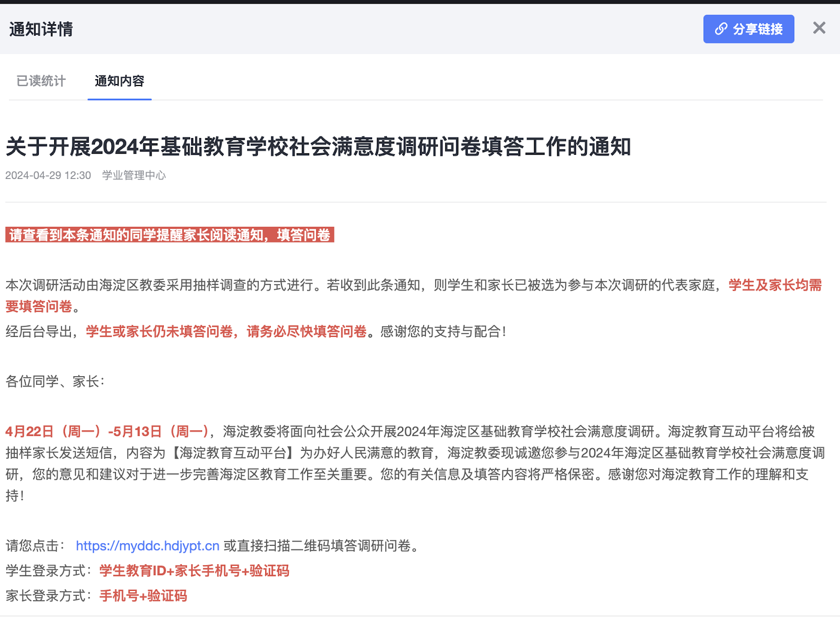Click the 请您点击 label before link

[x=35, y=546]
